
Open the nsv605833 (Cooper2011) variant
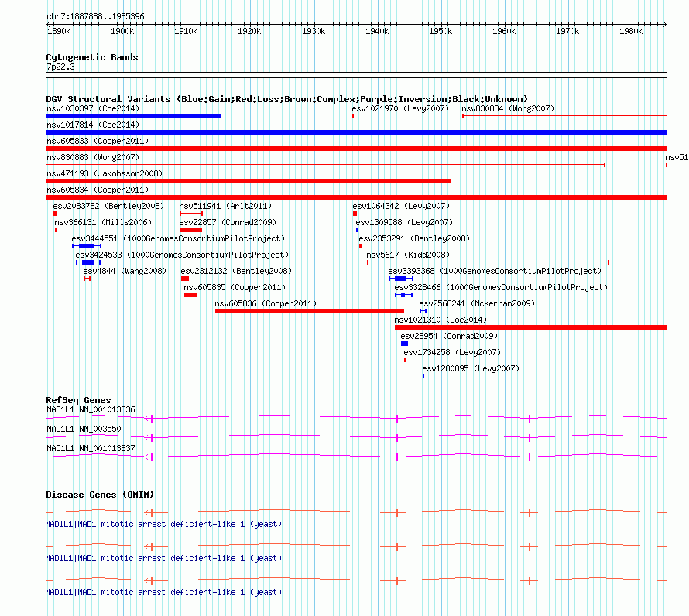coord(98,141)
